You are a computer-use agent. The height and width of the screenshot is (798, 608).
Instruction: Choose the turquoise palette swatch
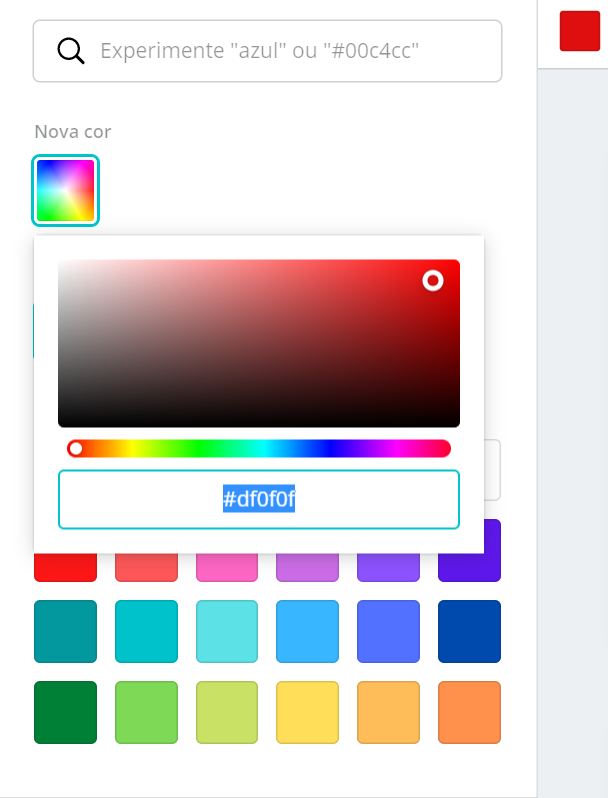click(147, 632)
